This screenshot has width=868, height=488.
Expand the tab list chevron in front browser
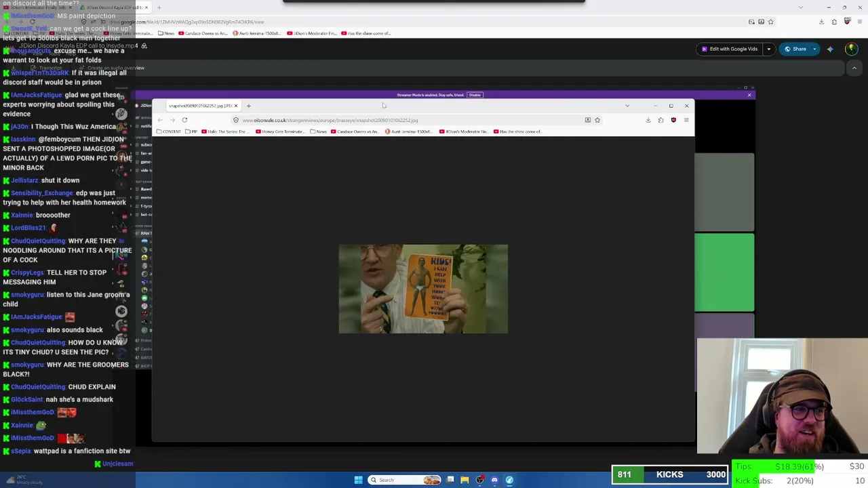[x=627, y=106]
